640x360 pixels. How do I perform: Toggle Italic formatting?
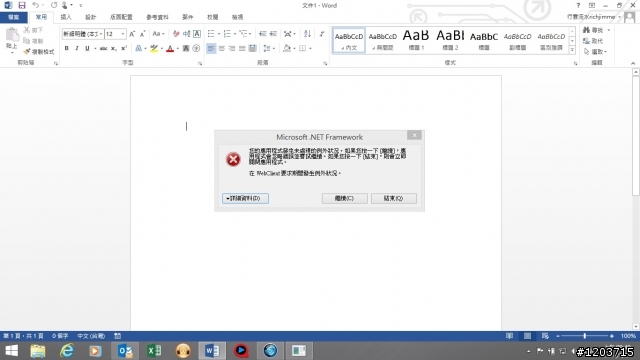tap(76, 48)
